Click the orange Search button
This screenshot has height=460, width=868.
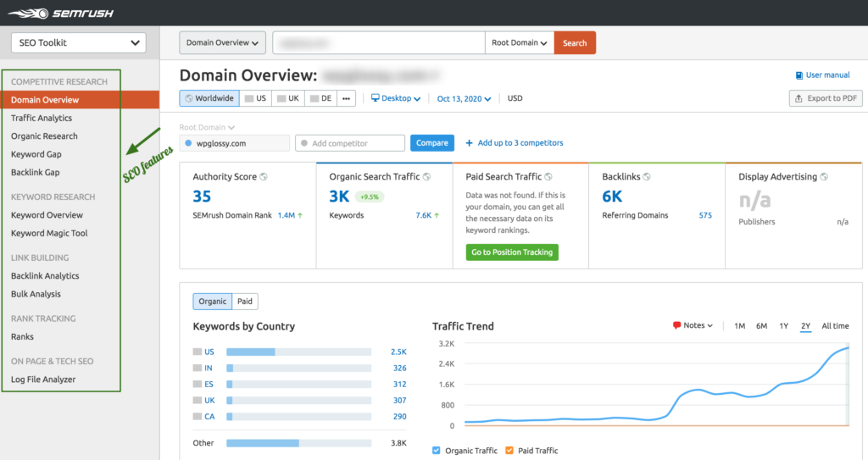coord(575,42)
